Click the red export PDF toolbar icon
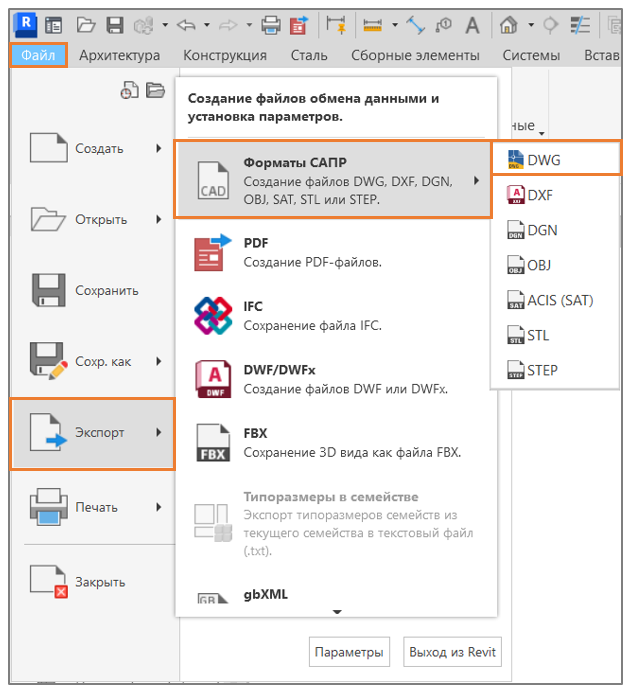 [x=299, y=25]
